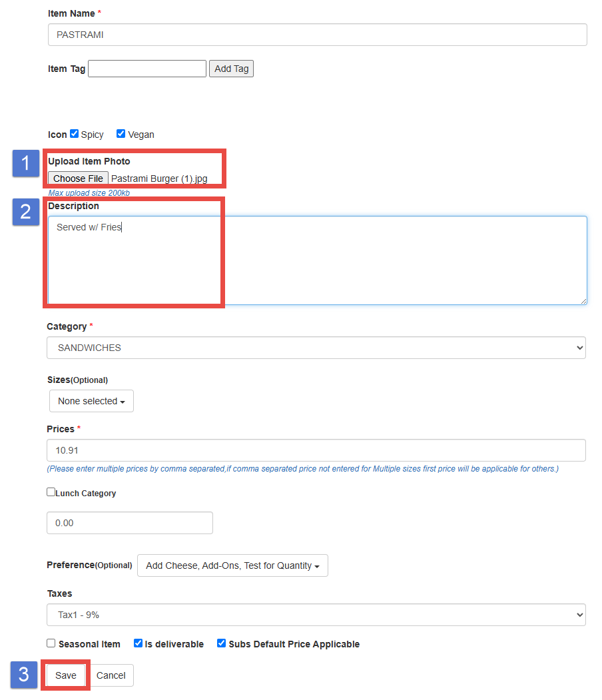
Task: Uncheck the Spicy icon checkbox
Action: click(x=75, y=134)
